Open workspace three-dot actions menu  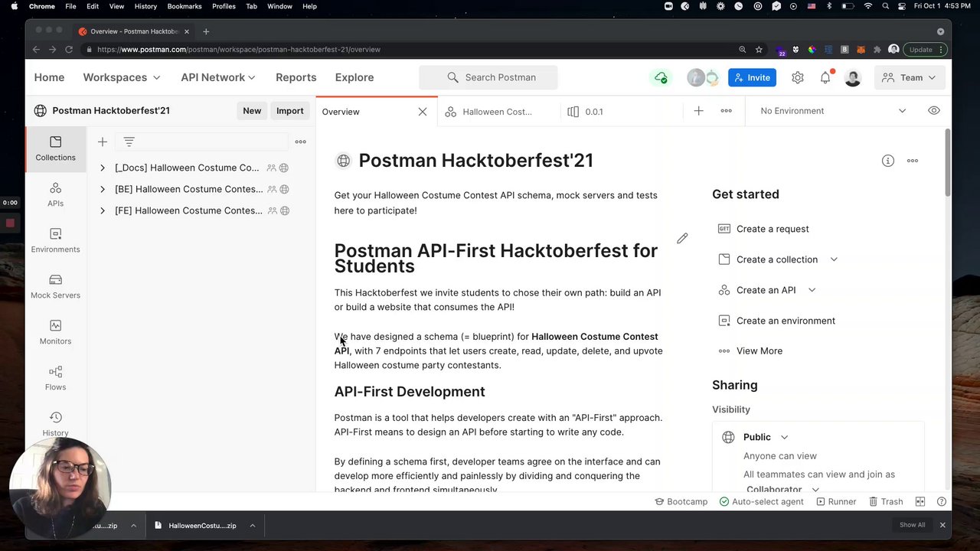[913, 161]
